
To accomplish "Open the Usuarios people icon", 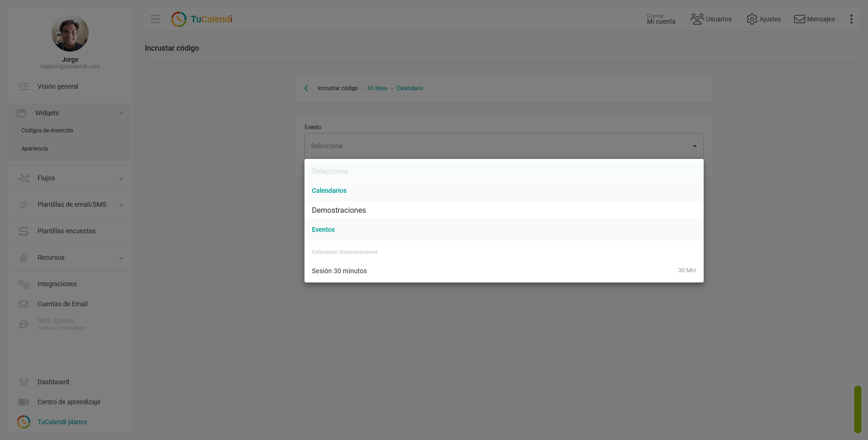I will pos(697,19).
